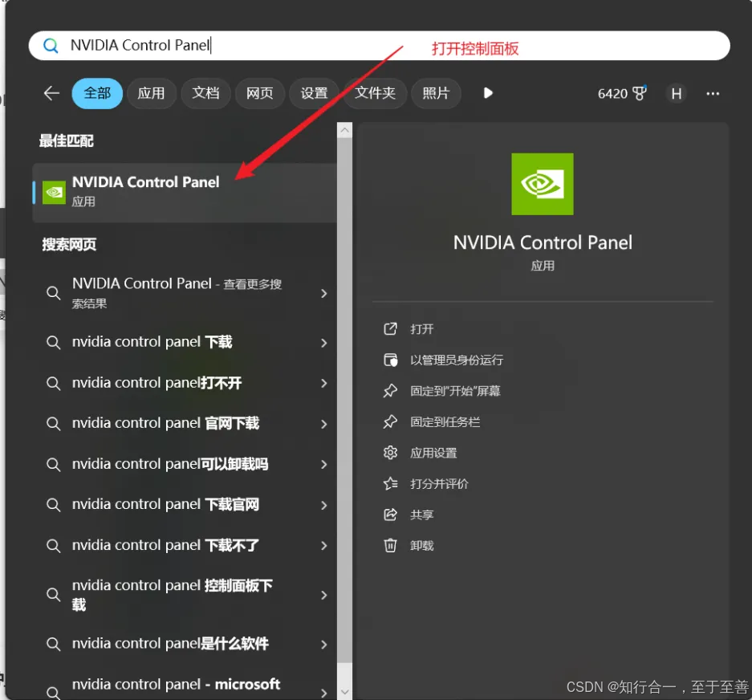Open the three-dot more options menu
The height and width of the screenshot is (700, 752).
pyautogui.click(x=713, y=94)
